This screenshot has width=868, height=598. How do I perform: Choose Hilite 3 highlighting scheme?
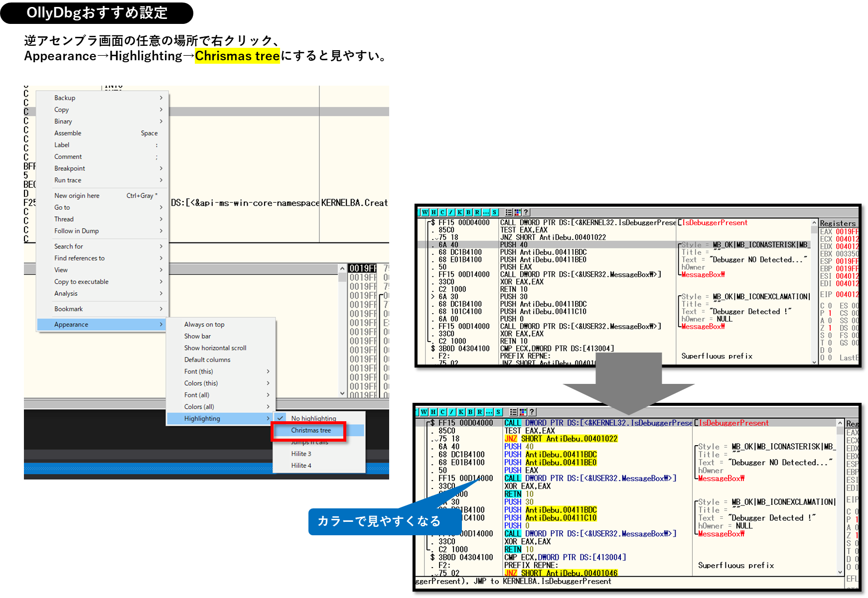319,454
